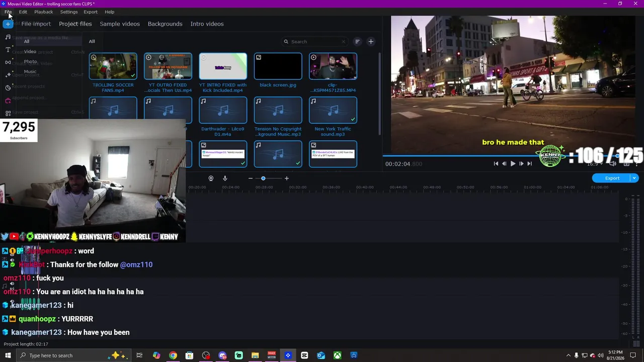Screen dimensions: 644x362
Task: Open the Help menu
Action: [110, 12]
